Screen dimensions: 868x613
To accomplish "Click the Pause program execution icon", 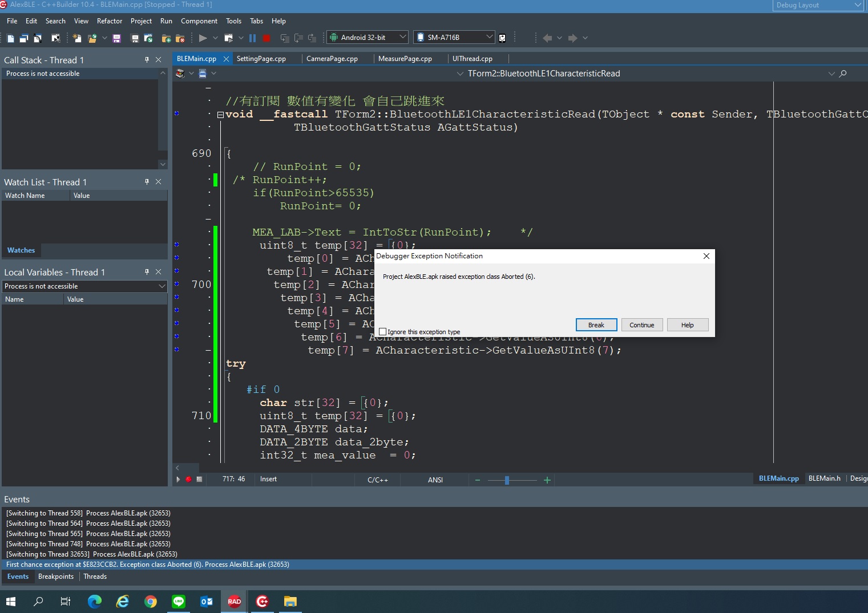I will [x=253, y=38].
